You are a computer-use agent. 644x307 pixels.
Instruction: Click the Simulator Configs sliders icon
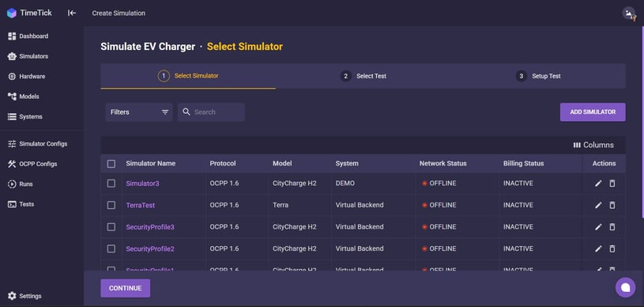(x=12, y=144)
